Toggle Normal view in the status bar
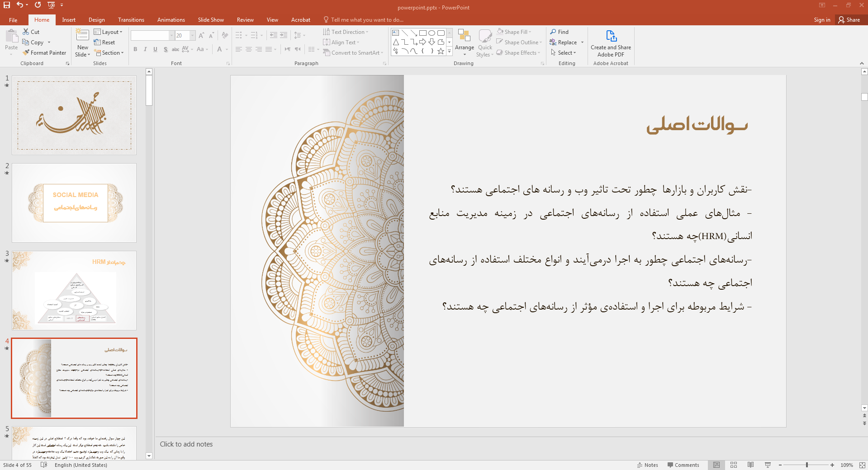Screen dimensions: 868x470 click(716, 465)
